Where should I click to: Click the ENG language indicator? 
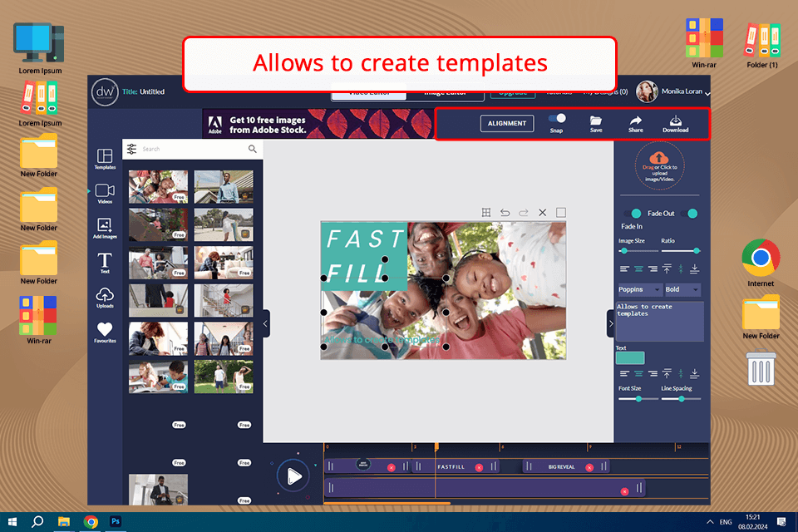pyautogui.click(x=726, y=522)
